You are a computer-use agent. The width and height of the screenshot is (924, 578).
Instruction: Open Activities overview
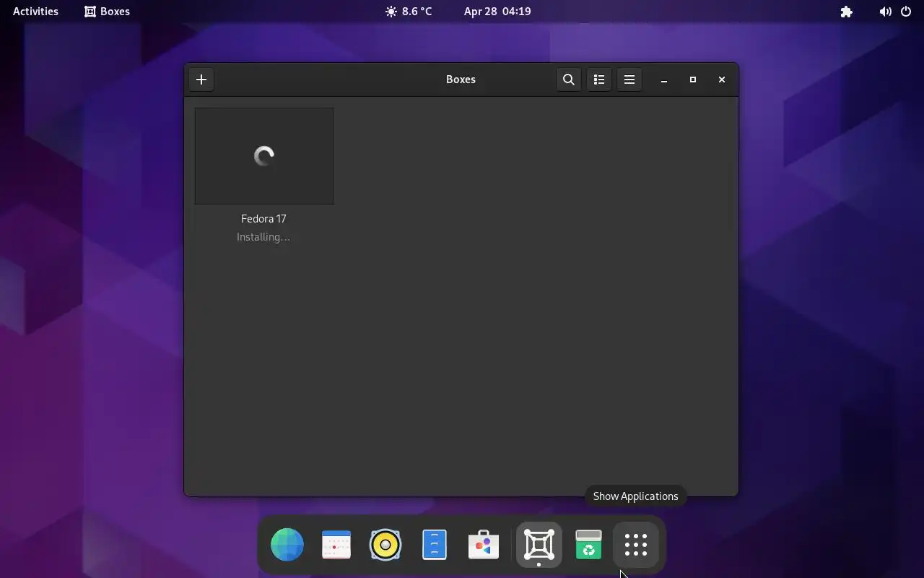pos(35,12)
